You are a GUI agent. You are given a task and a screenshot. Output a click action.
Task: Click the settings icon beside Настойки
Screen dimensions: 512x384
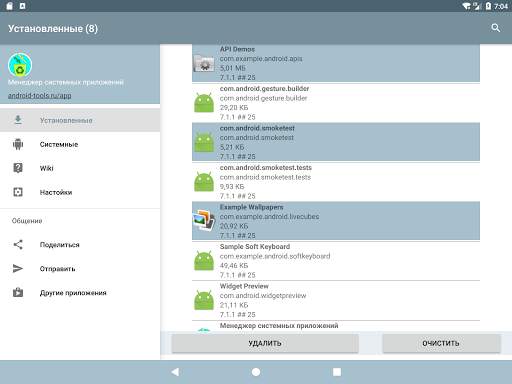click(18, 192)
